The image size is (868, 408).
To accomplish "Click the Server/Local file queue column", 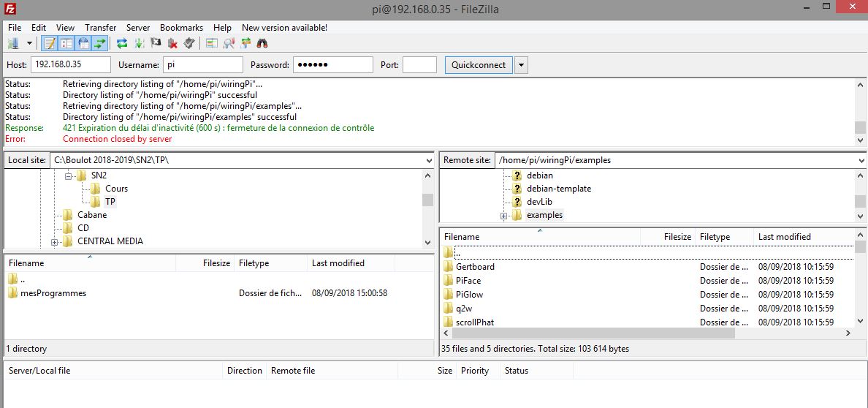I will pyautogui.click(x=113, y=371).
